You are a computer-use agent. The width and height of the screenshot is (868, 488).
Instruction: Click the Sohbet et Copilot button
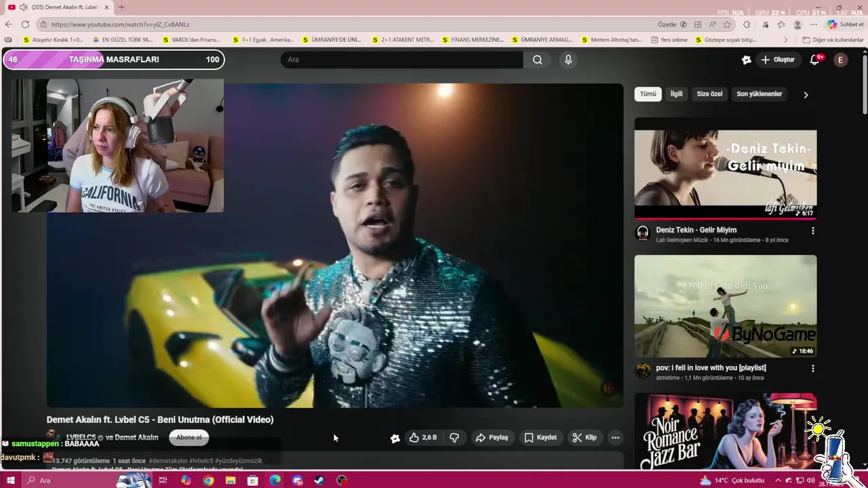tap(845, 24)
